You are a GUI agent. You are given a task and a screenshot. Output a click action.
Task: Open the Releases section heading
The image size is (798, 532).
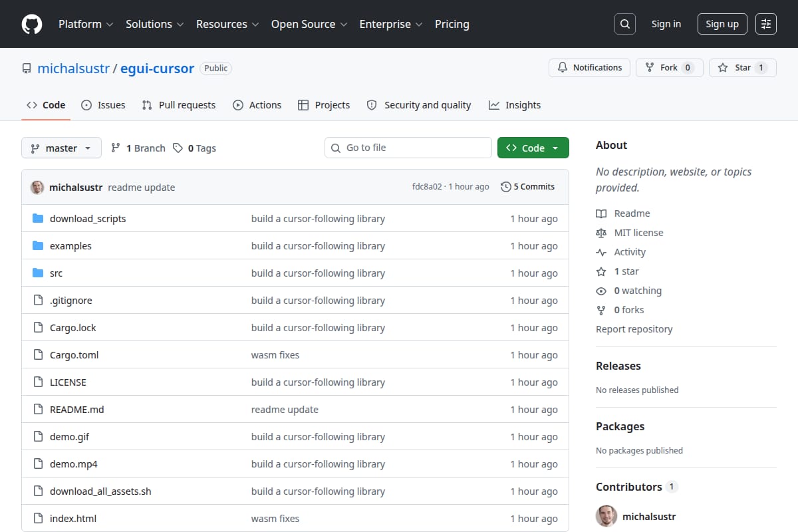(618, 366)
